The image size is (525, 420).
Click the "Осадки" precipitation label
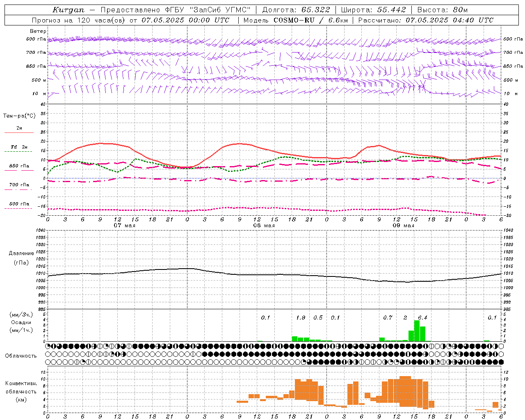click(21, 322)
